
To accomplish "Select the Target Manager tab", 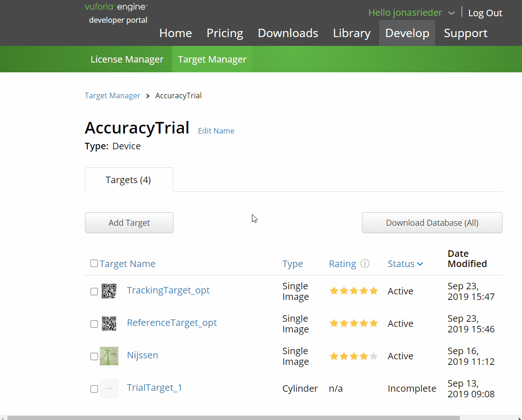I will pos(212,59).
